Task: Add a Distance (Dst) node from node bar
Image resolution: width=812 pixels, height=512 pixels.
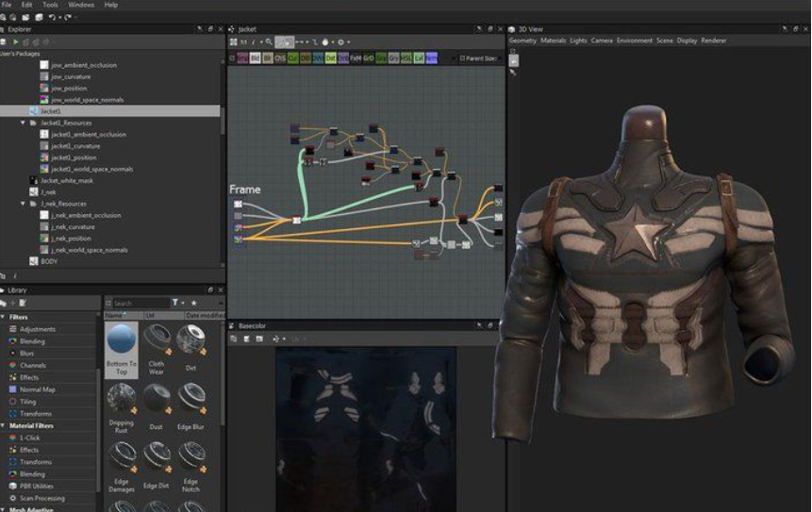Action: pyautogui.click(x=331, y=58)
